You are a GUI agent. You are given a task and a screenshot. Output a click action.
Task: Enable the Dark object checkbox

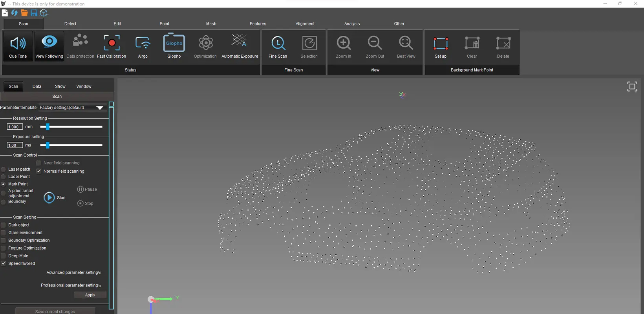coord(4,225)
